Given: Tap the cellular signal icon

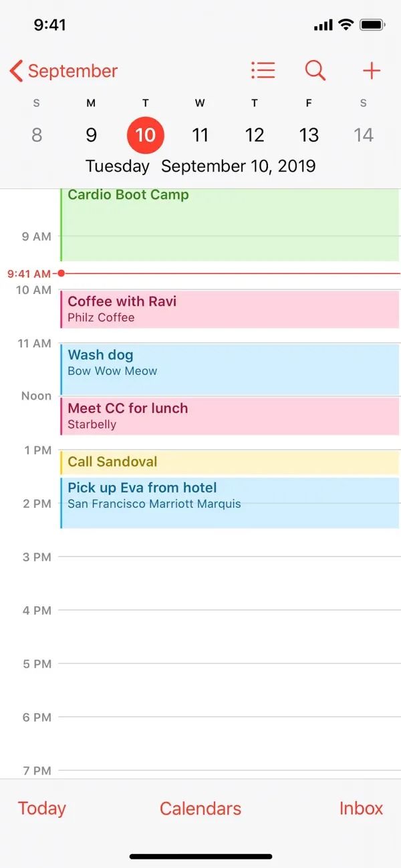Looking at the screenshot, I should pos(323,24).
